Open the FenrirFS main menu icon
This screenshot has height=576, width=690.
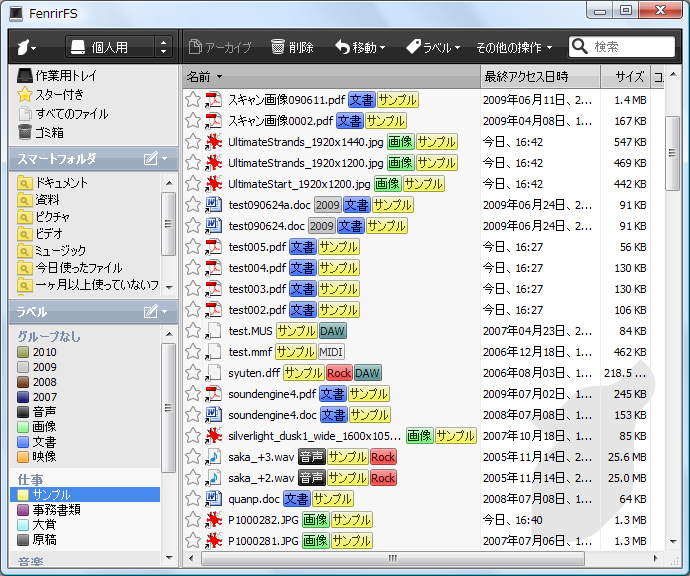tap(26, 47)
